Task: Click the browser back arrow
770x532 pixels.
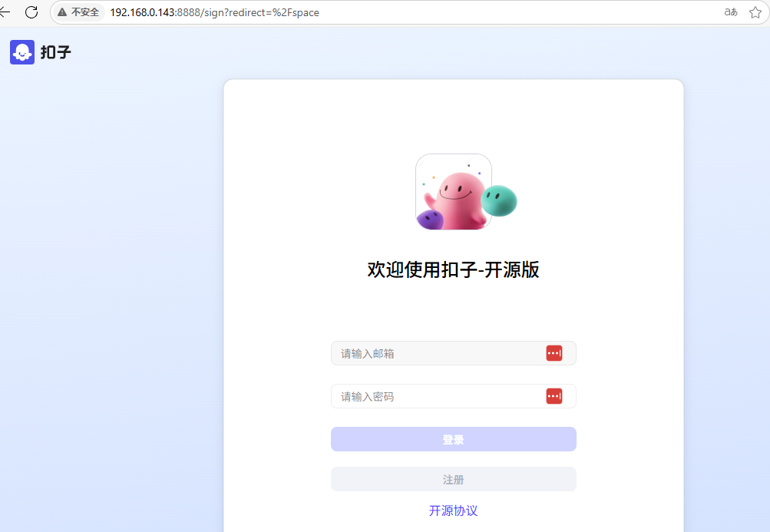Action: click(x=5, y=12)
